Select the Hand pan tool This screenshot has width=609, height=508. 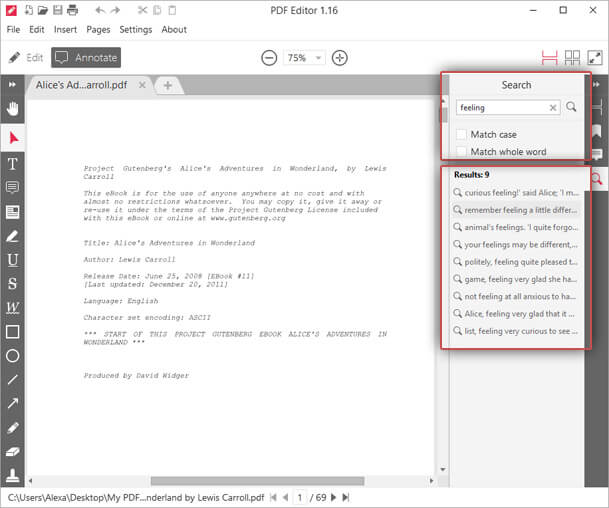click(13, 109)
